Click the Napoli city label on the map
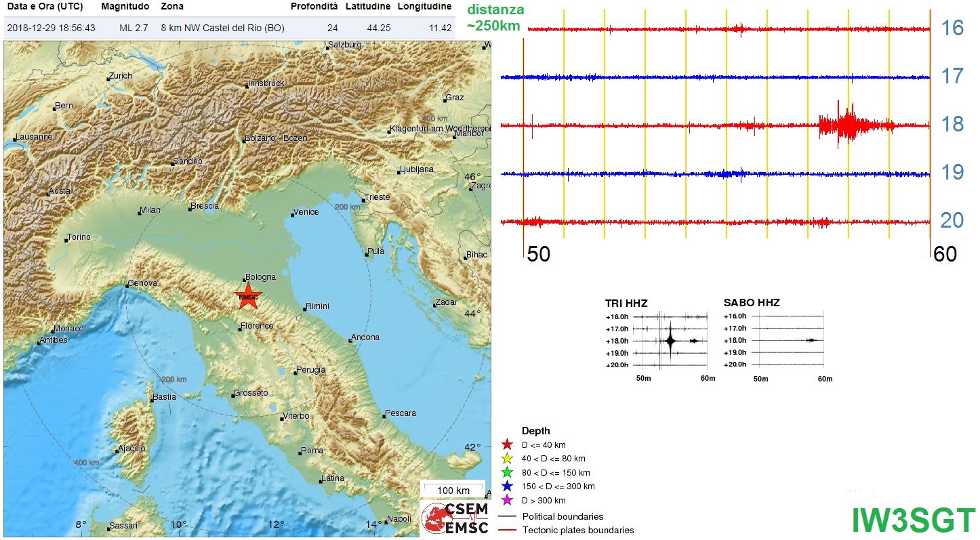980x540 pixels. pyautogui.click(x=399, y=520)
